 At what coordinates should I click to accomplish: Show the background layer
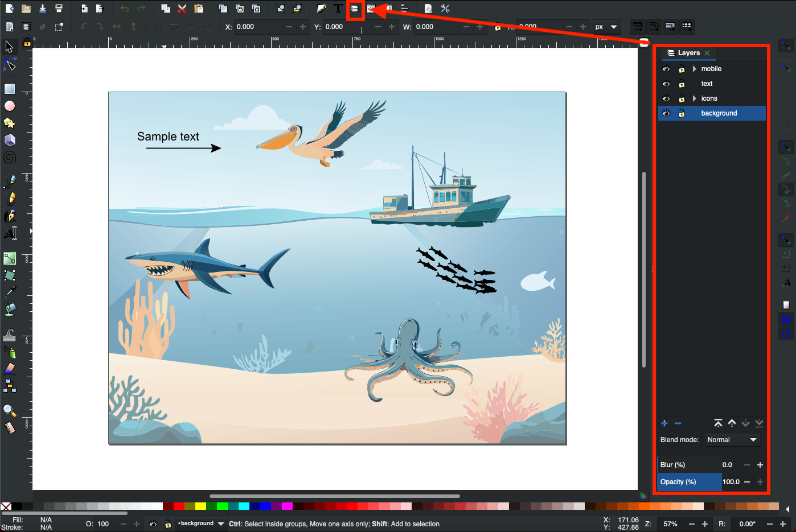(x=666, y=113)
